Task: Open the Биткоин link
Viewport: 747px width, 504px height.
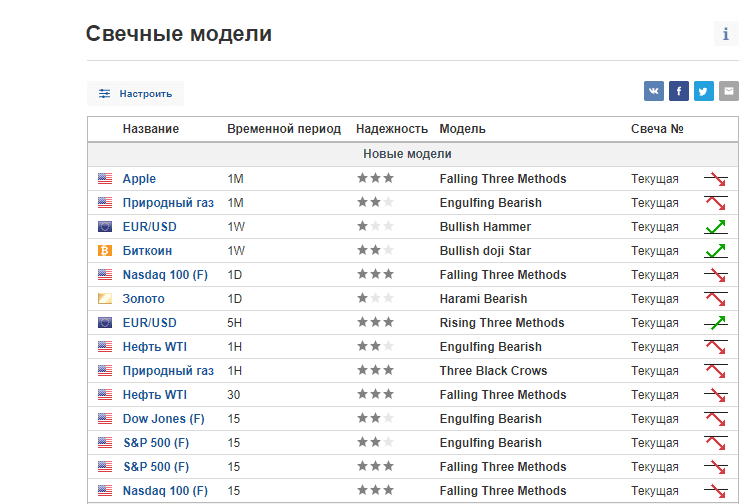Action: click(147, 251)
